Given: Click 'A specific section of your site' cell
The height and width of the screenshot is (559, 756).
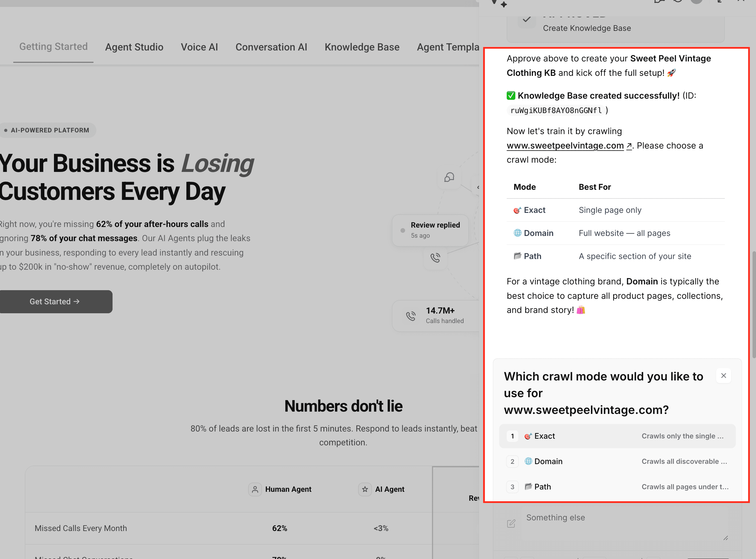Looking at the screenshot, I should 635,256.
